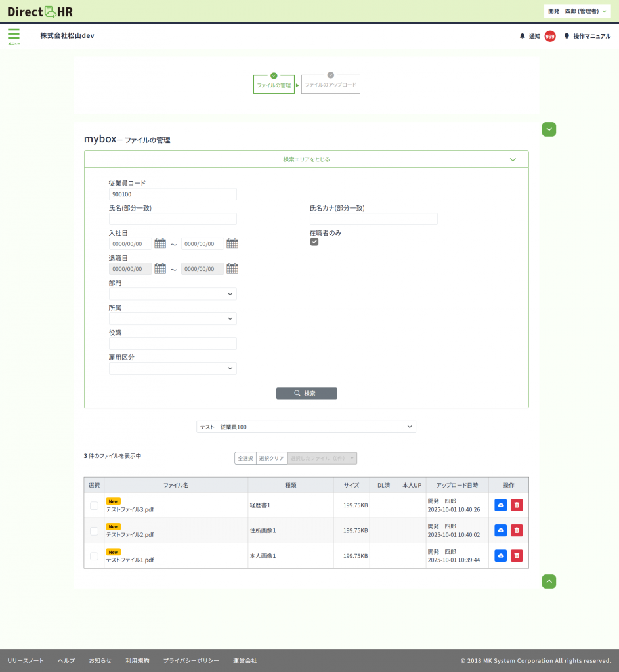Open the 部門 dropdown

(173, 294)
